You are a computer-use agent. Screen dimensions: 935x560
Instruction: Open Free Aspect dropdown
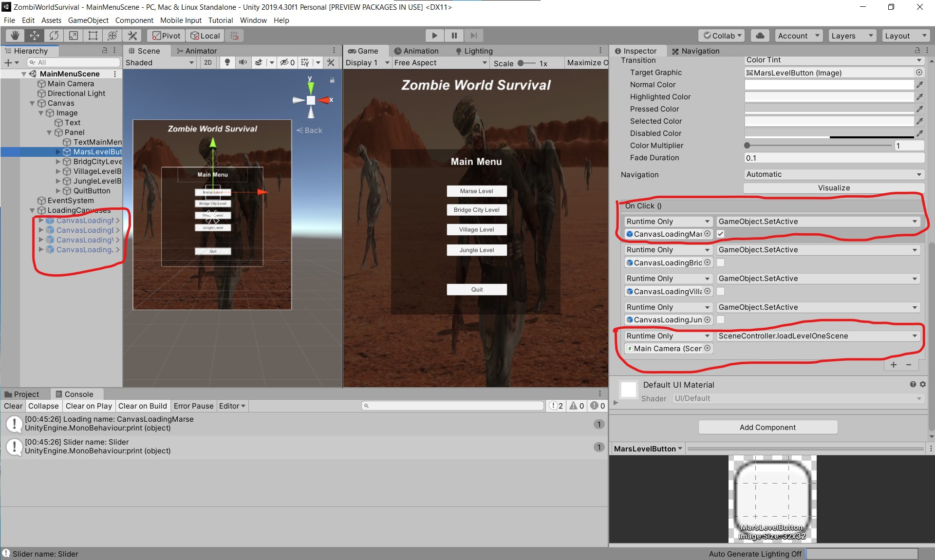tap(440, 62)
